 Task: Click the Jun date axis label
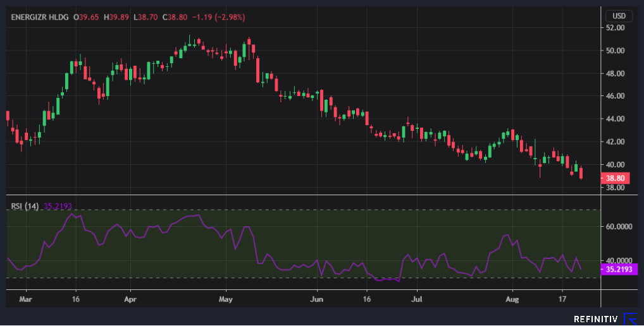[x=317, y=299]
